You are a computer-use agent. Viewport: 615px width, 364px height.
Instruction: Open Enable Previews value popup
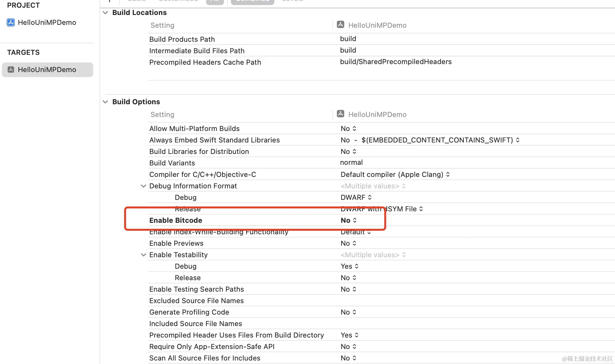[348, 243]
